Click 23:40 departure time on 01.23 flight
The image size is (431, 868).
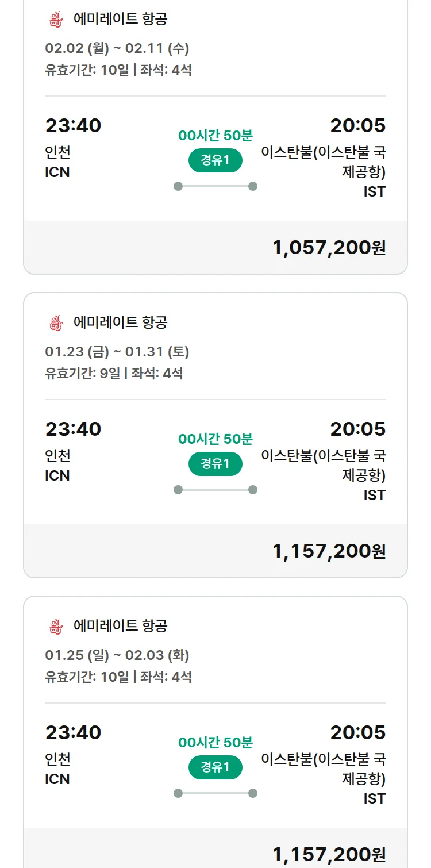(73, 429)
